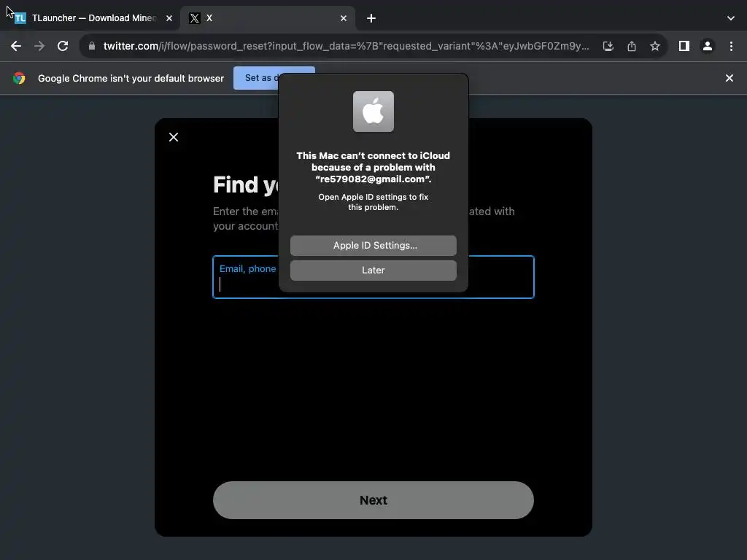Click "This Mac can't connect to iCloud" message
This screenshot has height=560, width=747.
tap(373, 167)
